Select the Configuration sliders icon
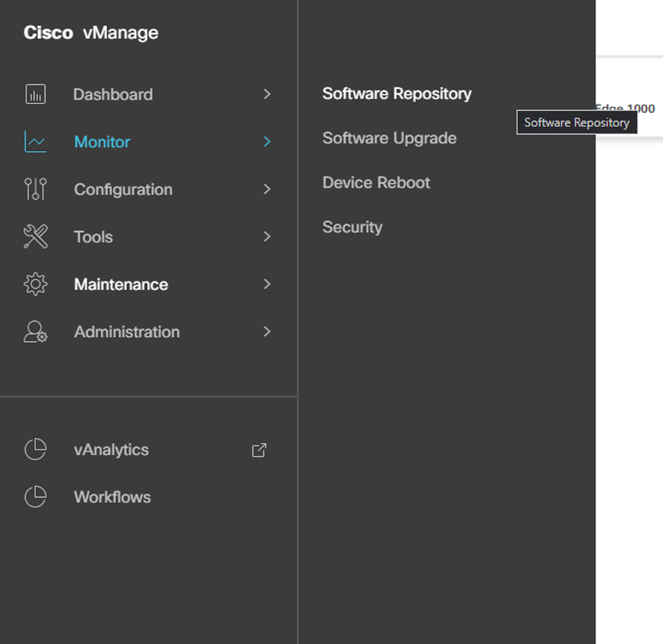The width and height of the screenshot is (663, 644). pyautogui.click(x=34, y=190)
